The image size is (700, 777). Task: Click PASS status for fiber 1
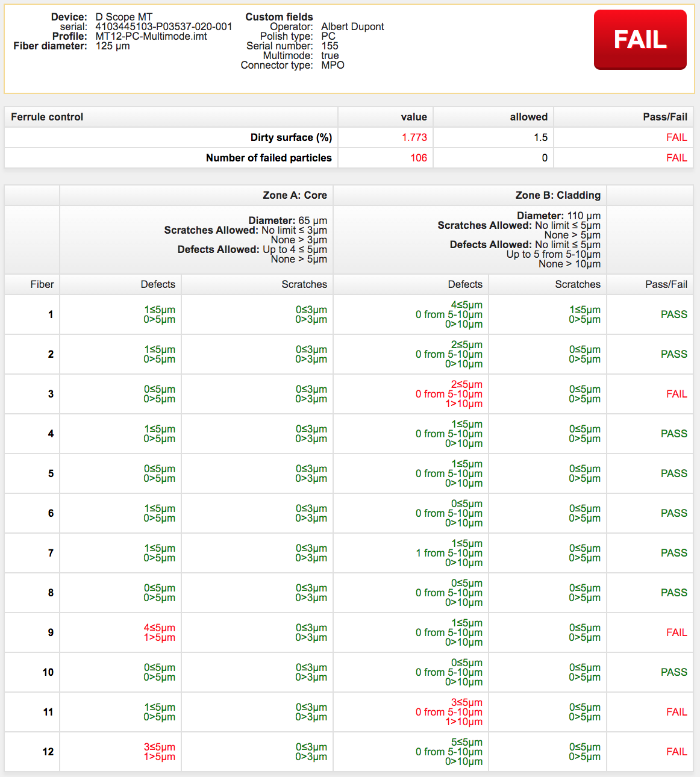673,314
